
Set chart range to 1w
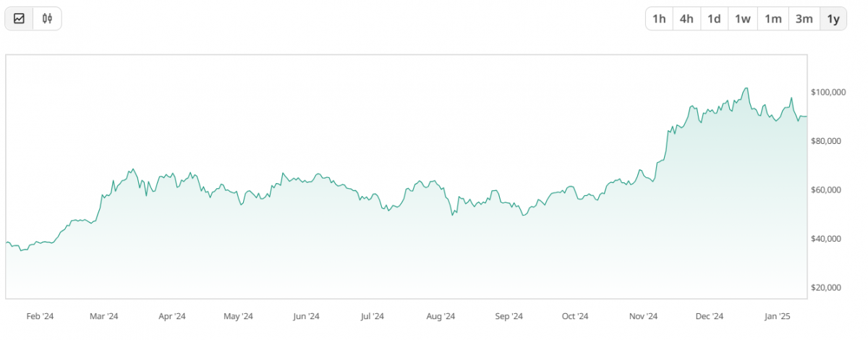[743, 19]
